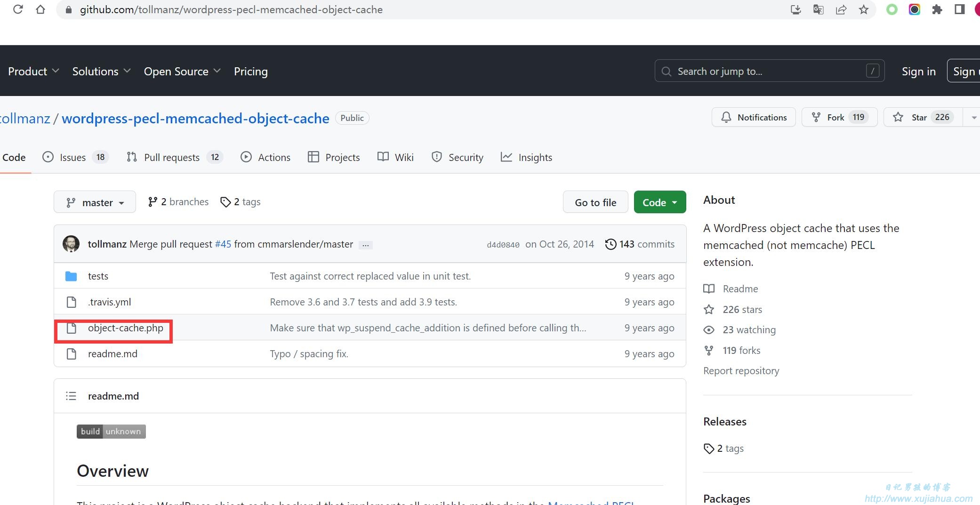Viewport: 980px width, 505px height.
Task: Click the build unknown badge
Action: (x=111, y=432)
